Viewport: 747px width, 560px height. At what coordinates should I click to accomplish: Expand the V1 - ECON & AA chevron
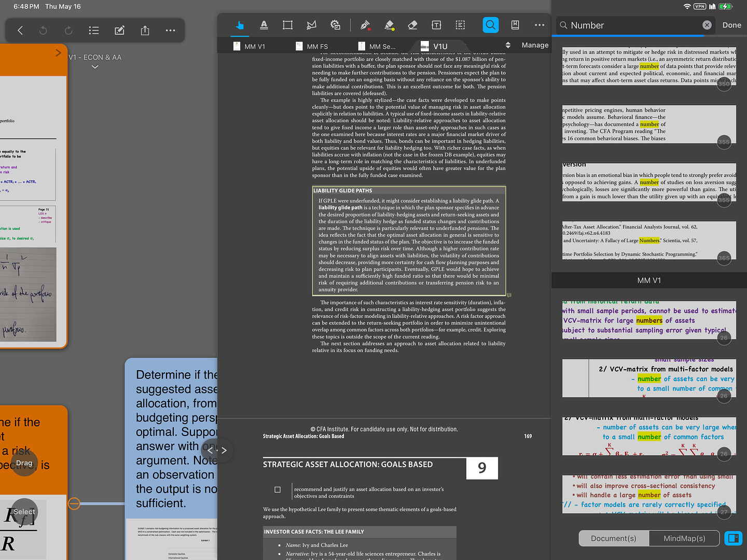coord(95,67)
